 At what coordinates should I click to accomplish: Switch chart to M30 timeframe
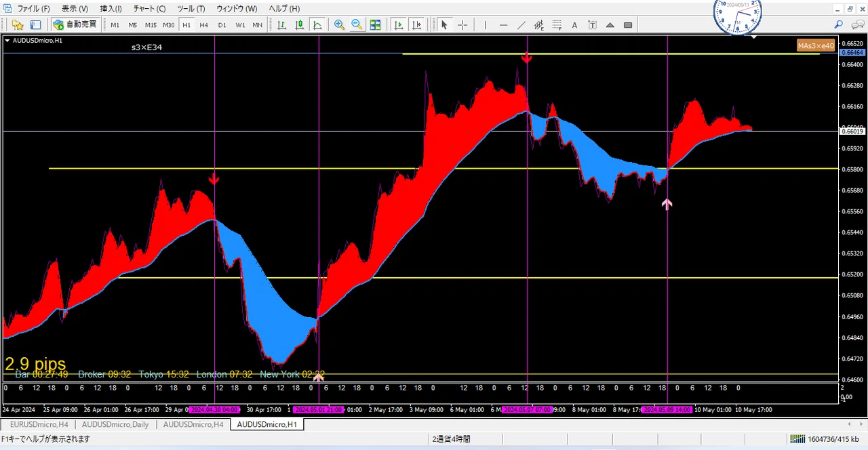[169, 25]
